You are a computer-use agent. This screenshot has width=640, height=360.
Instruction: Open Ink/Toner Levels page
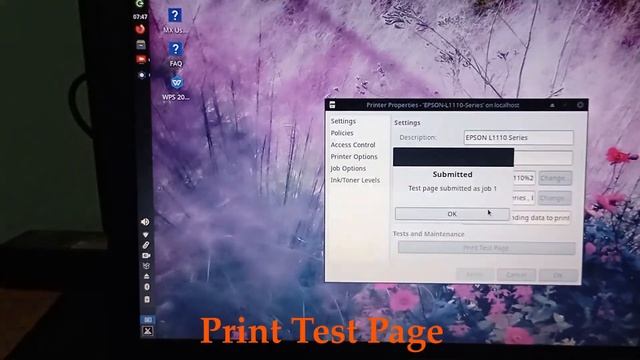pyautogui.click(x=355, y=180)
